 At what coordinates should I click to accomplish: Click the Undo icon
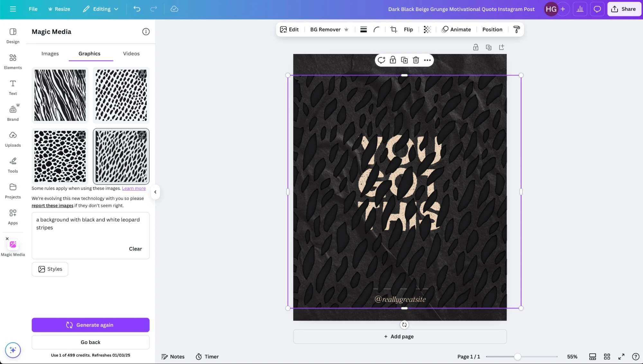137,9
